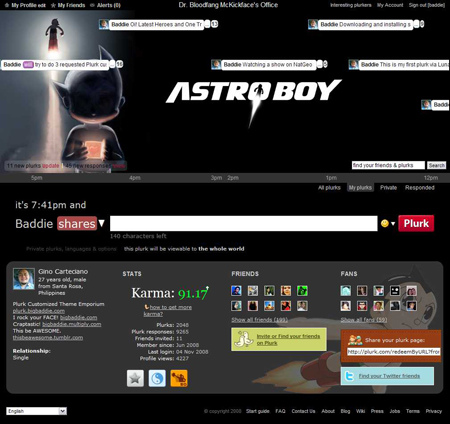Click 'Invite or Find your friends on Plurk'

pyautogui.click(x=288, y=339)
